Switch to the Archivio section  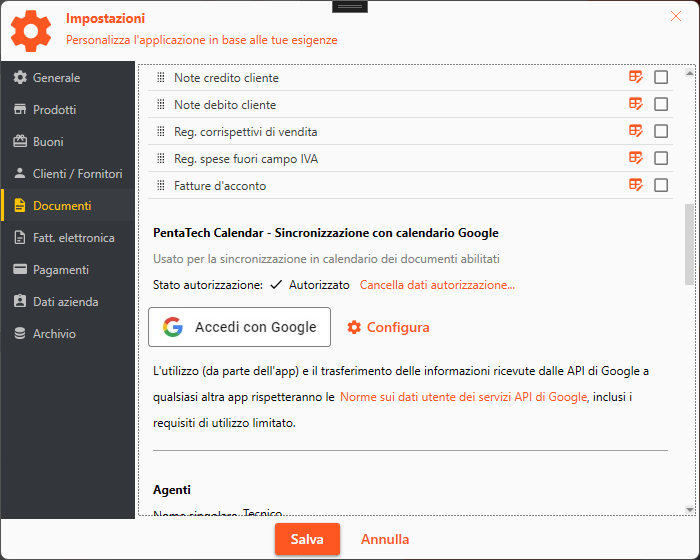point(68,334)
